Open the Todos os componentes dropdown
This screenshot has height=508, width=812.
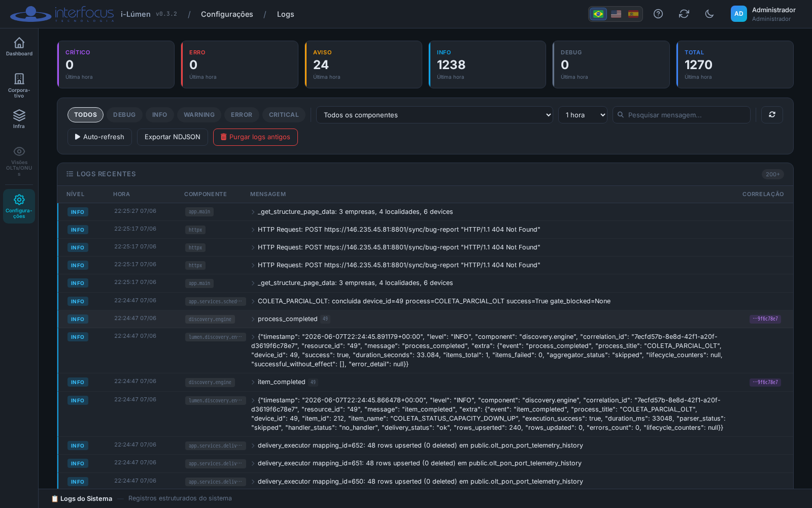[x=434, y=115]
